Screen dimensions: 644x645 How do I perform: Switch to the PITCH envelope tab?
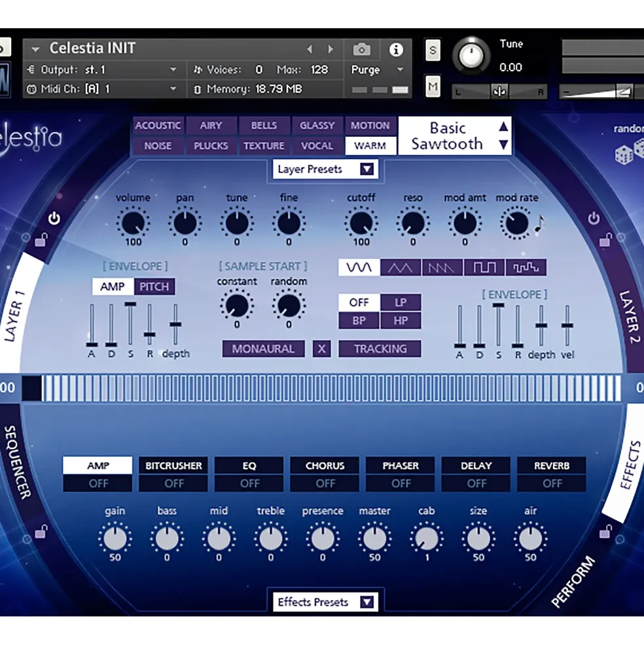coord(154,287)
